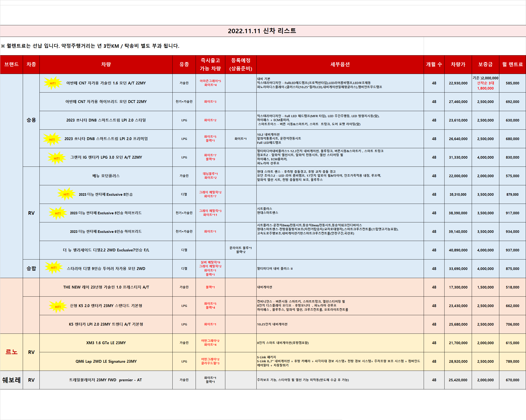Click the 월 렌트료 column header
Screen dimensions: 526x420
(513, 65)
